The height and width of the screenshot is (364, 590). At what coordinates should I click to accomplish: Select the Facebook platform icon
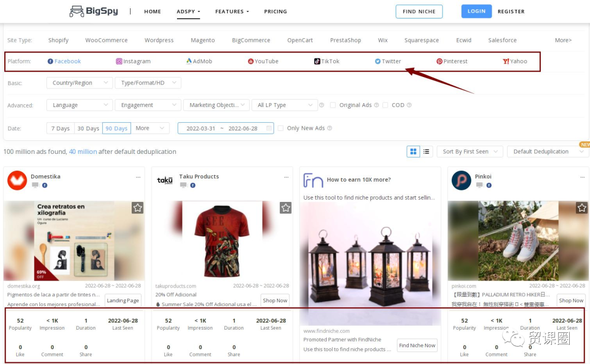50,61
